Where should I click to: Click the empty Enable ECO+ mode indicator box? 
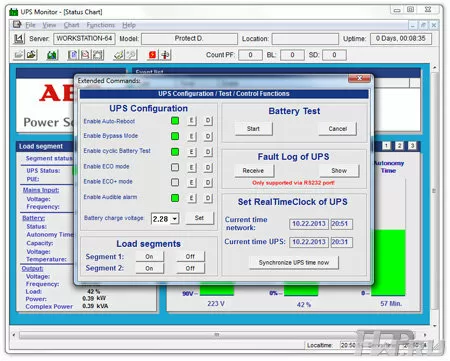175,182
